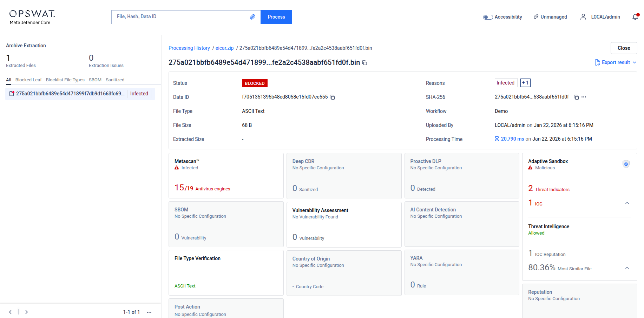644x318 pixels.
Task: Toggle the Accessibility switch
Action: (x=488, y=17)
